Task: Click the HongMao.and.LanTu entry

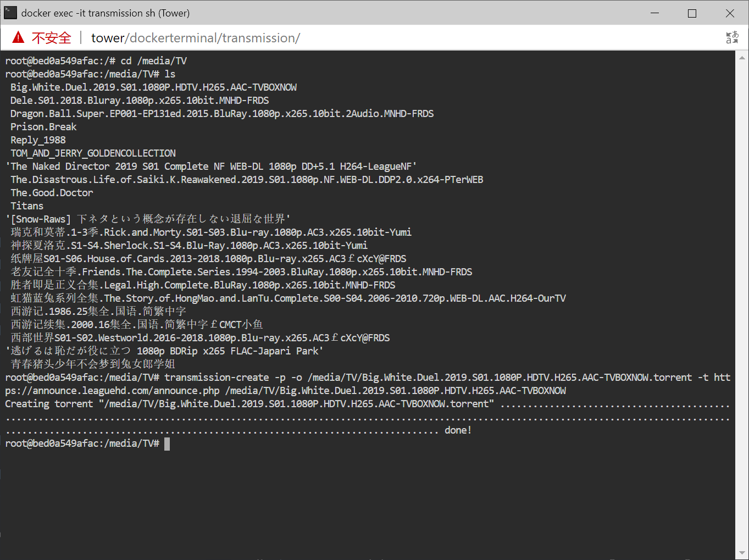Action: (288, 298)
